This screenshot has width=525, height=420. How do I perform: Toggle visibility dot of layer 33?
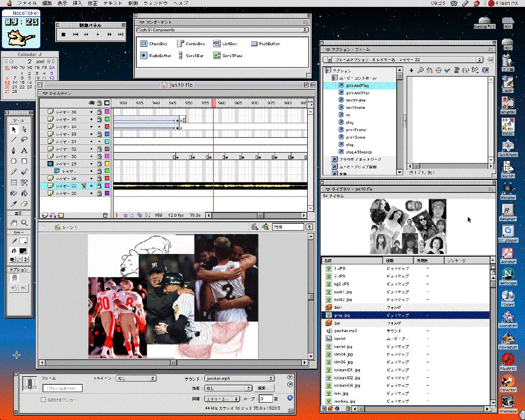tap(91, 134)
